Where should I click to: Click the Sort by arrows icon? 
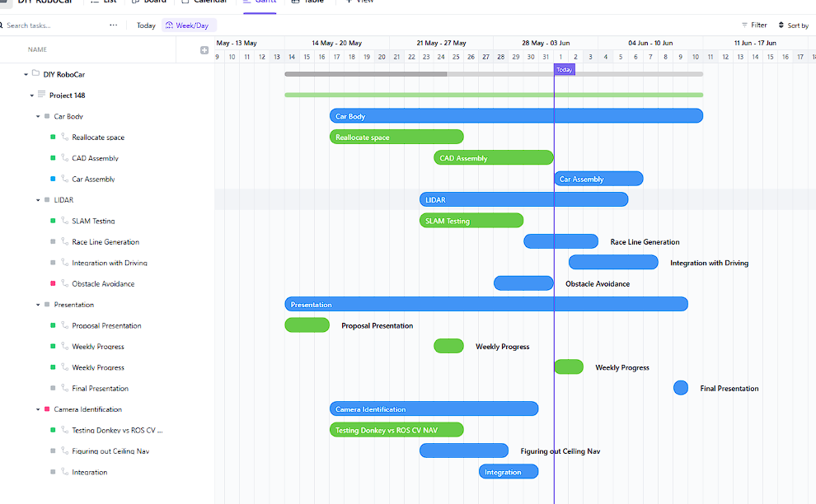(781, 25)
